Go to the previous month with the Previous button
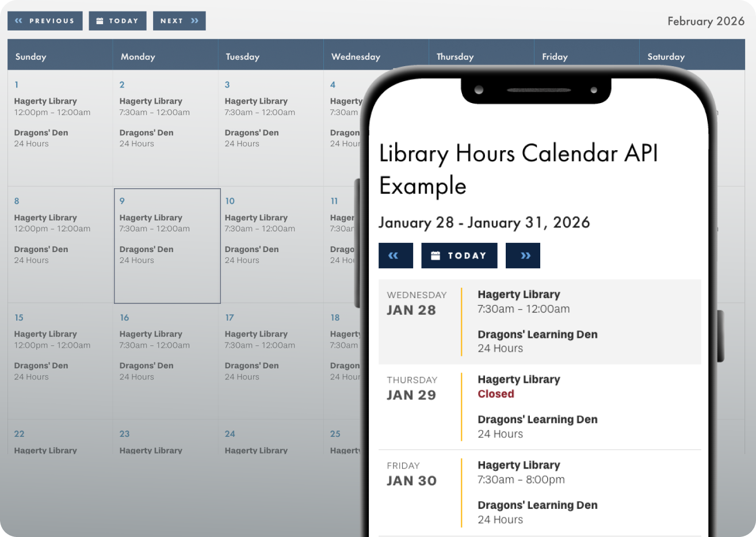 point(45,21)
